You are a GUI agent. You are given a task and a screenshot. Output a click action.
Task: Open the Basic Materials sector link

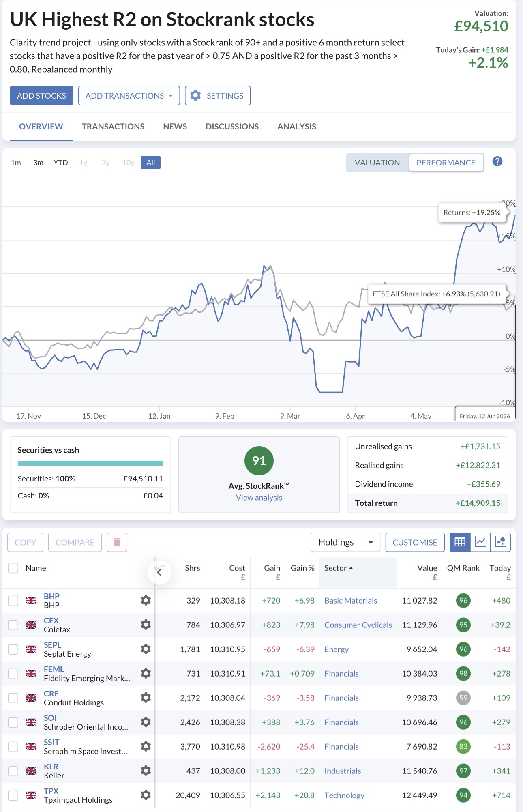(x=351, y=601)
